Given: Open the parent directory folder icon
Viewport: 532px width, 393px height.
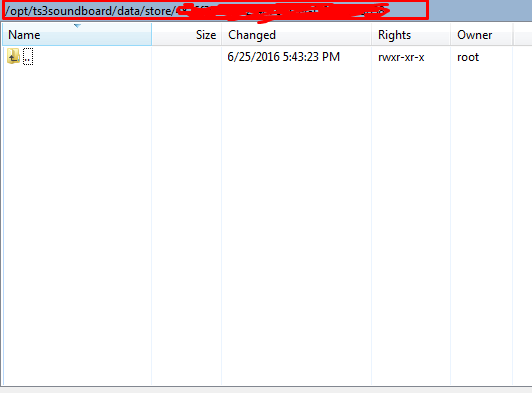Looking at the screenshot, I should tap(13, 56).
